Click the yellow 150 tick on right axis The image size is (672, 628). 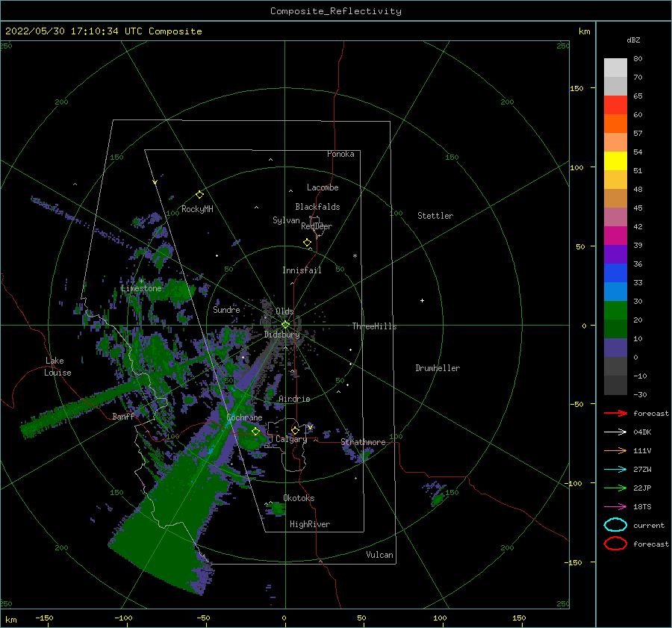coord(576,88)
